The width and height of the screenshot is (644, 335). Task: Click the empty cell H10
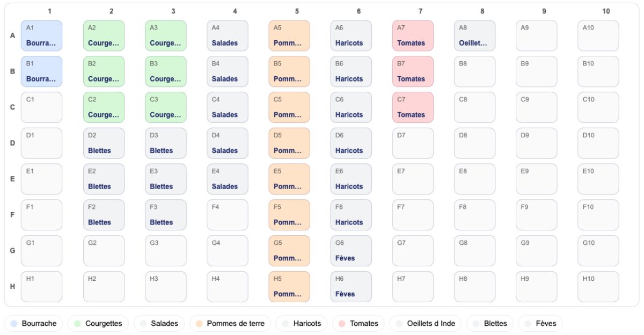(598, 287)
